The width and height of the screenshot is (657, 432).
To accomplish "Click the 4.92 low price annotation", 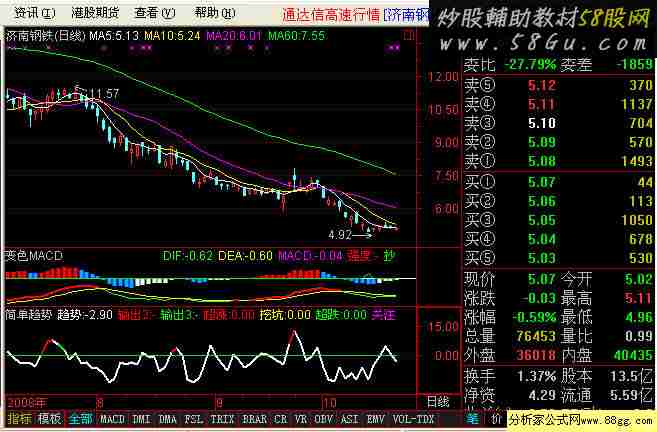I will pyautogui.click(x=340, y=235).
